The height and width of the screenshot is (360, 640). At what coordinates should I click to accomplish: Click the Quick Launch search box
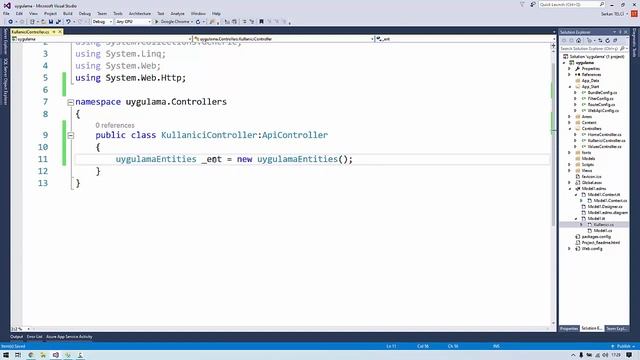[x=571, y=4]
